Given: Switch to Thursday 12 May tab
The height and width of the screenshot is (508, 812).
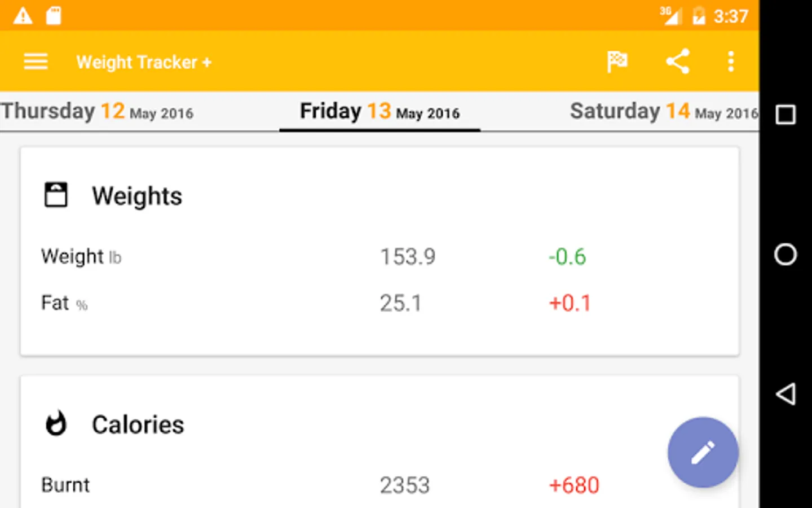Looking at the screenshot, I should point(97,111).
